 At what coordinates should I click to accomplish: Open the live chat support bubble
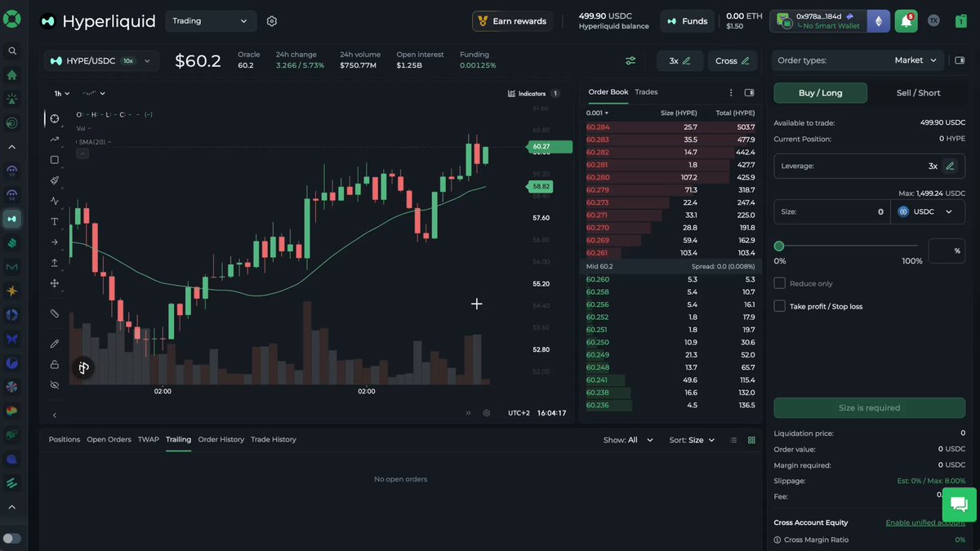pyautogui.click(x=959, y=504)
